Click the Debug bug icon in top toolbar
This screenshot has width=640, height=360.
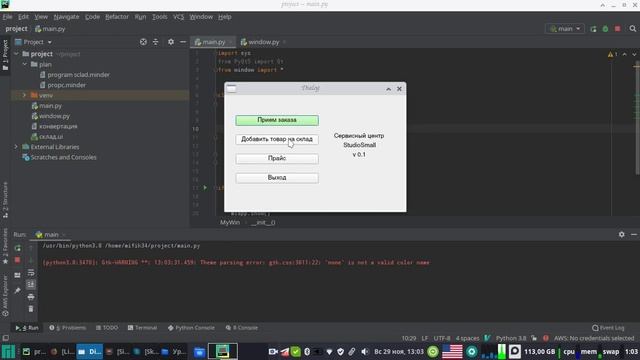(x=605, y=29)
